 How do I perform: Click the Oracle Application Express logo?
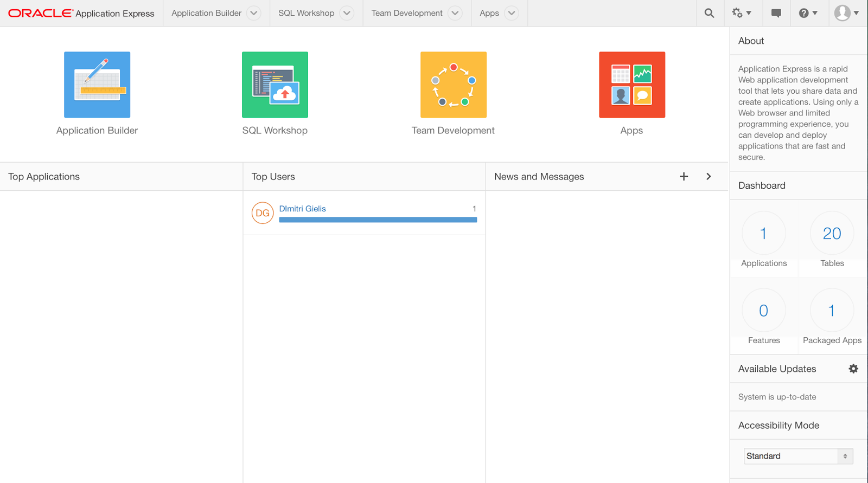point(81,13)
